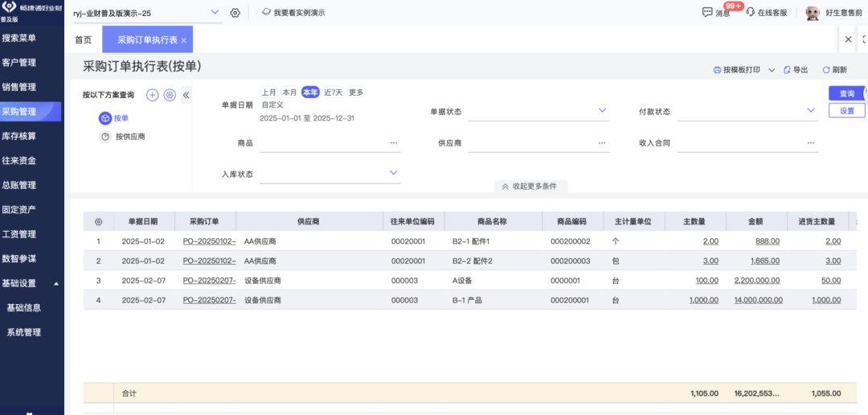Click the demo example icon 我要看实例演示

click(266, 12)
